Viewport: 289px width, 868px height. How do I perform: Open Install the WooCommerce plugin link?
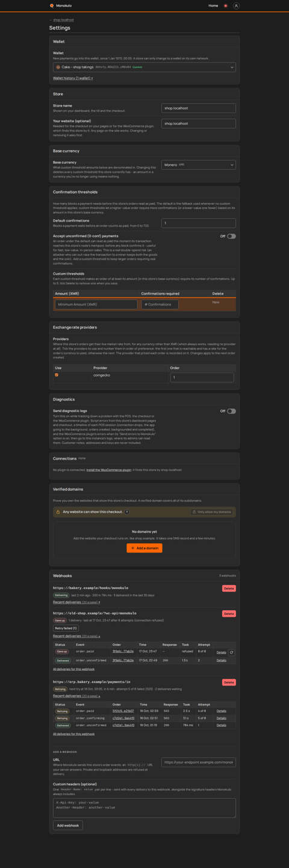[x=109, y=470]
